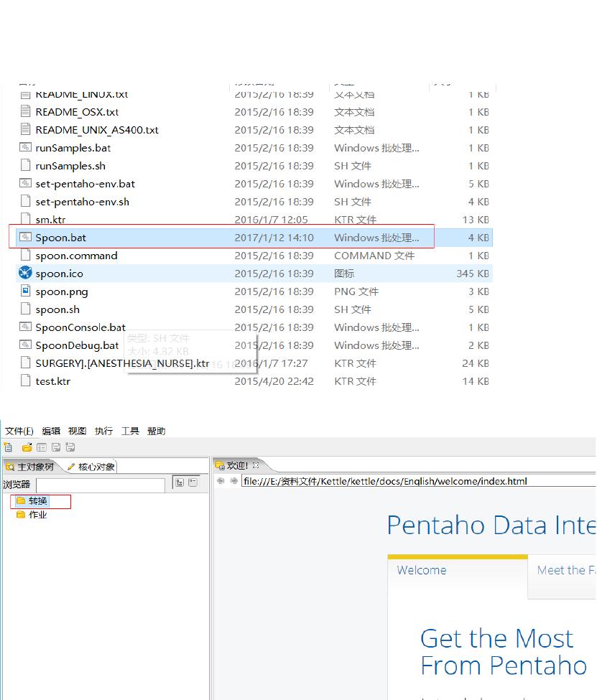This screenshot has width=597, height=700.
Task: Select the SpoonDebug.bat file name
Action: [x=77, y=345]
